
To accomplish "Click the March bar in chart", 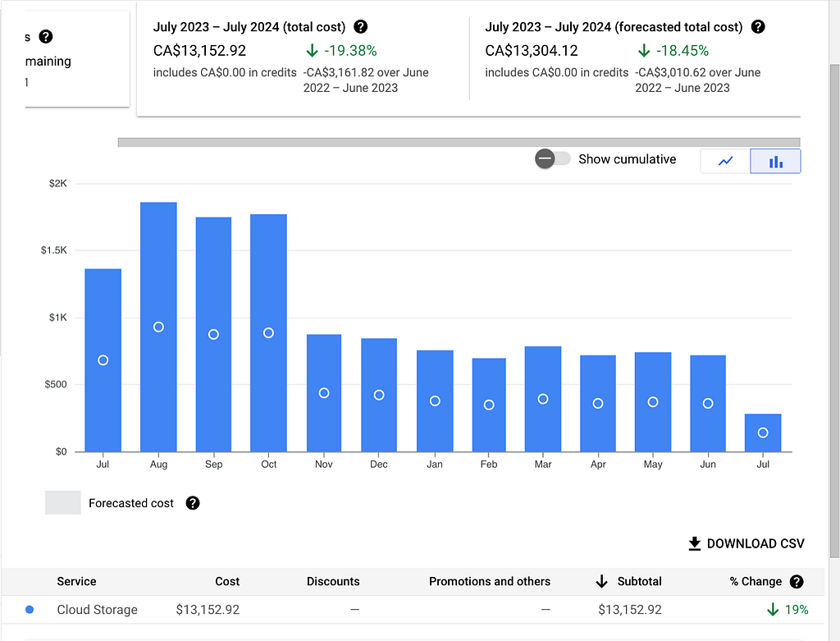I will pyautogui.click(x=543, y=399).
